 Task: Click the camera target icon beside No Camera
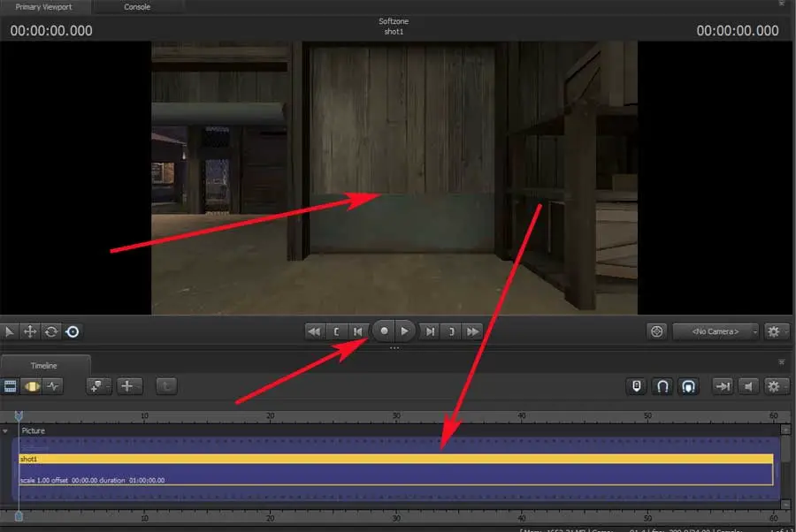click(x=656, y=331)
